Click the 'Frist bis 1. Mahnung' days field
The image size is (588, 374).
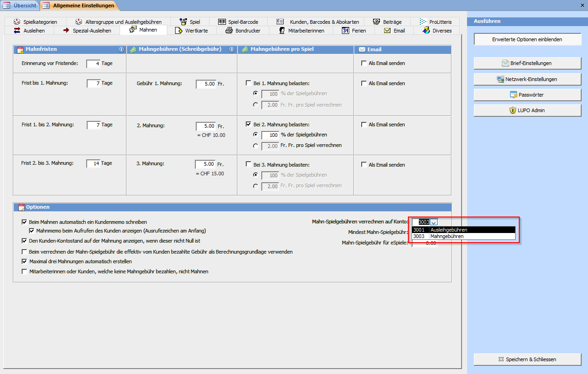[x=93, y=83]
